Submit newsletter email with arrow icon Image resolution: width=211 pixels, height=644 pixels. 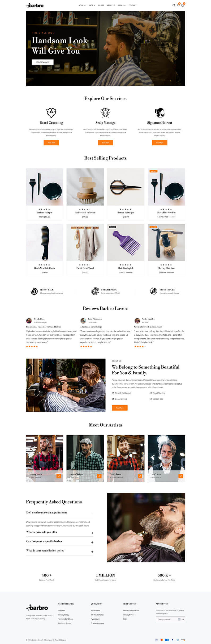click(183, 619)
